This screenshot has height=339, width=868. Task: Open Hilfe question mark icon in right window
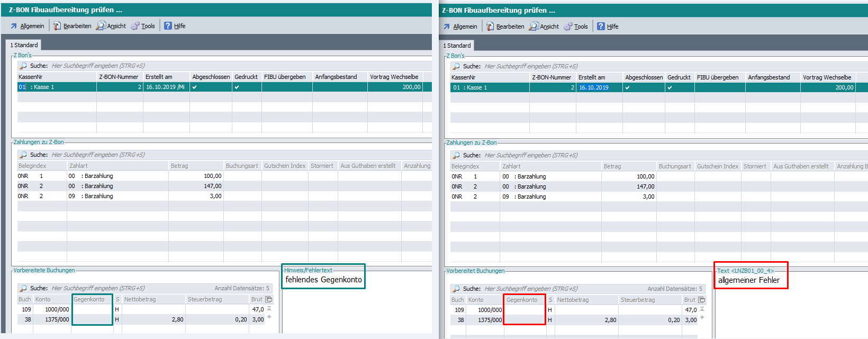click(601, 26)
